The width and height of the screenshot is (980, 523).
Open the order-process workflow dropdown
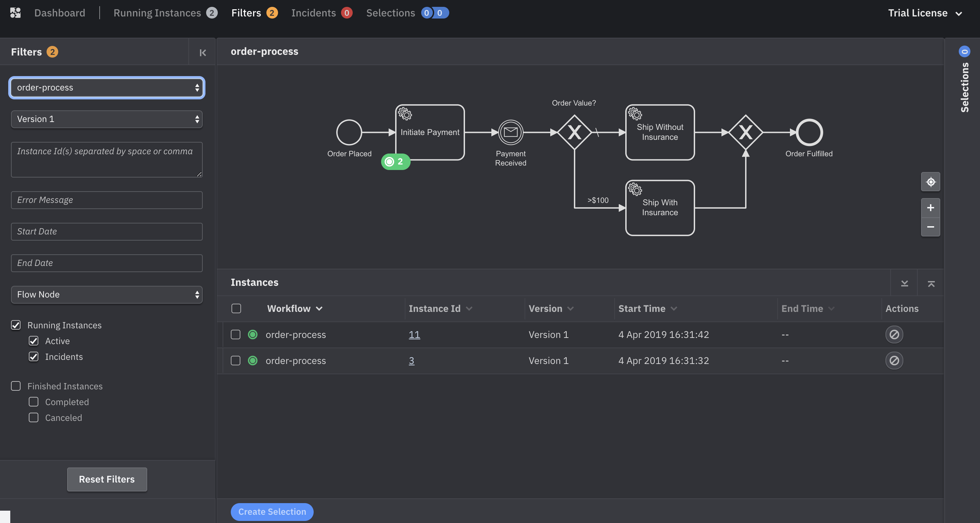click(106, 87)
